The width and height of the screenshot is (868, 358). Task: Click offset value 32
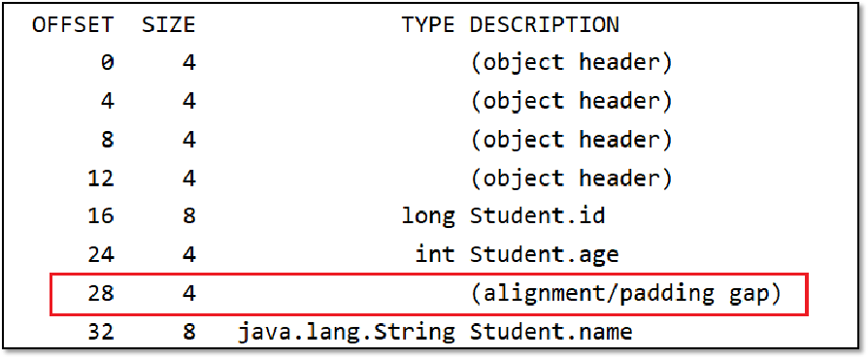point(100,332)
